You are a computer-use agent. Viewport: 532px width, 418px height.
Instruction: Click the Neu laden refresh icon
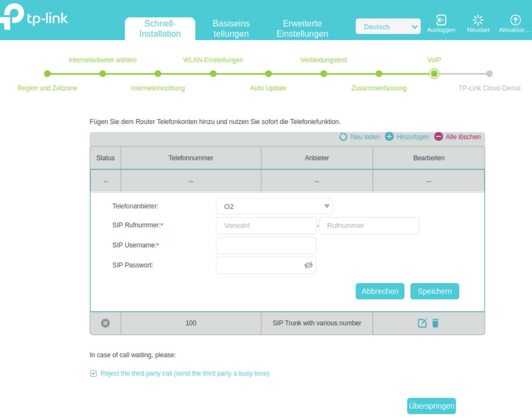click(x=343, y=137)
